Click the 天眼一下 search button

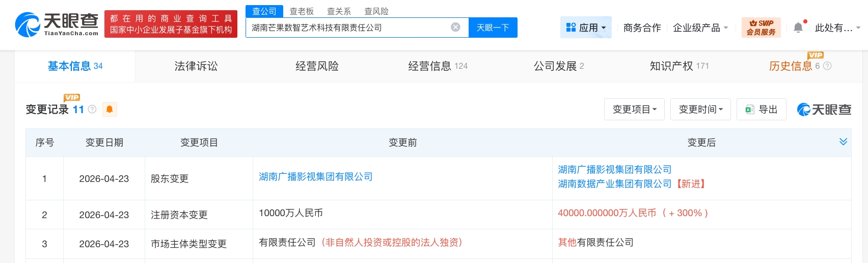click(493, 28)
